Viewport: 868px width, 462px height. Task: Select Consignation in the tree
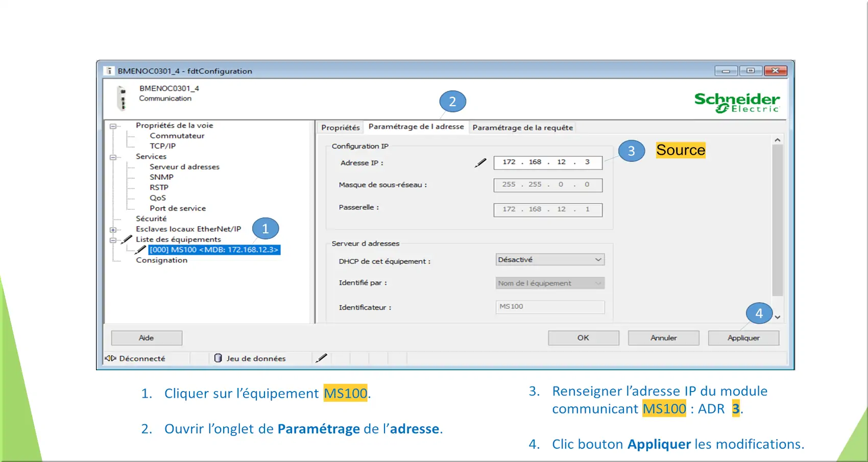point(161,260)
